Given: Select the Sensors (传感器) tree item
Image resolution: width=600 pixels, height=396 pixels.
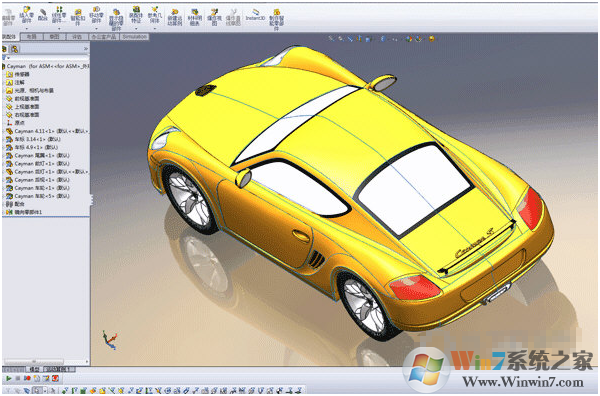Looking at the screenshot, I should (x=18, y=74).
